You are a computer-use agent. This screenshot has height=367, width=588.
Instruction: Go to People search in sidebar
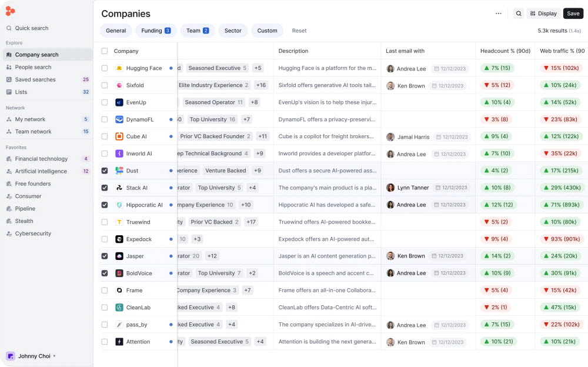pos(33,67)
